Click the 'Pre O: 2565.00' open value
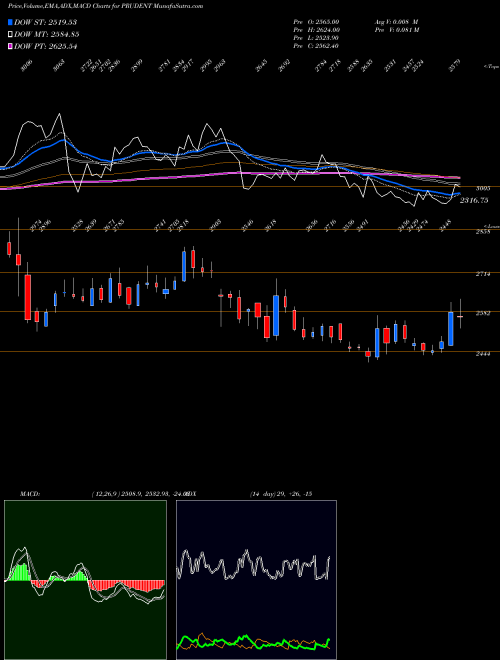Viewport: 500px width, 660px height. click(316, 22)
